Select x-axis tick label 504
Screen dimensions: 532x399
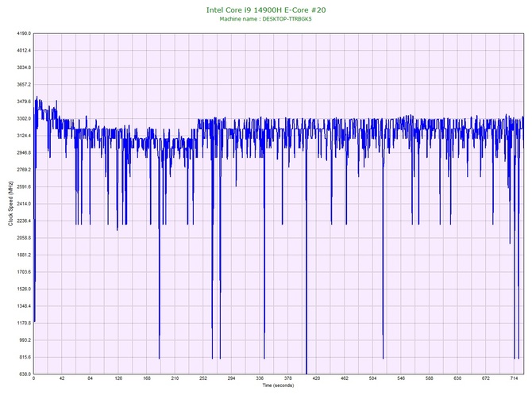372,378
